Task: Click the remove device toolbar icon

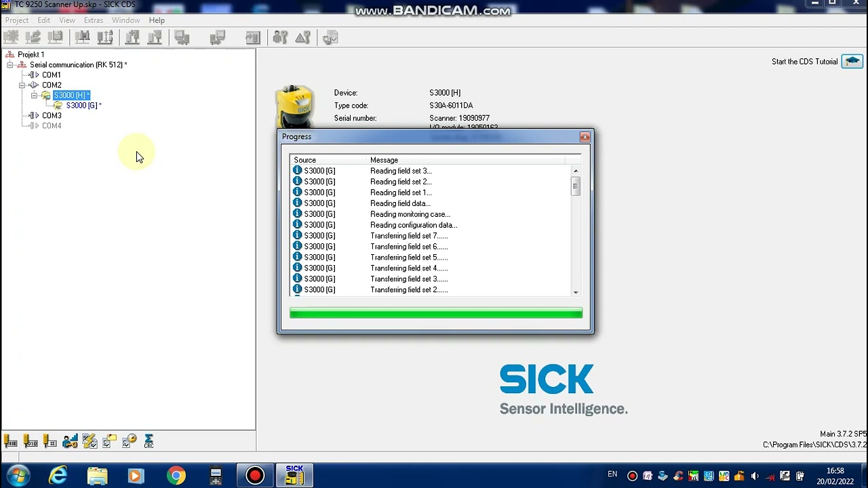Action: click(x=155, y=38)
